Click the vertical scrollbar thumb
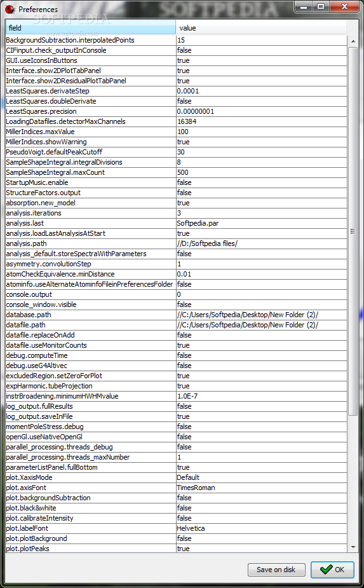The height and width of the screenshot is (588, 364). (x=353, y=231)
